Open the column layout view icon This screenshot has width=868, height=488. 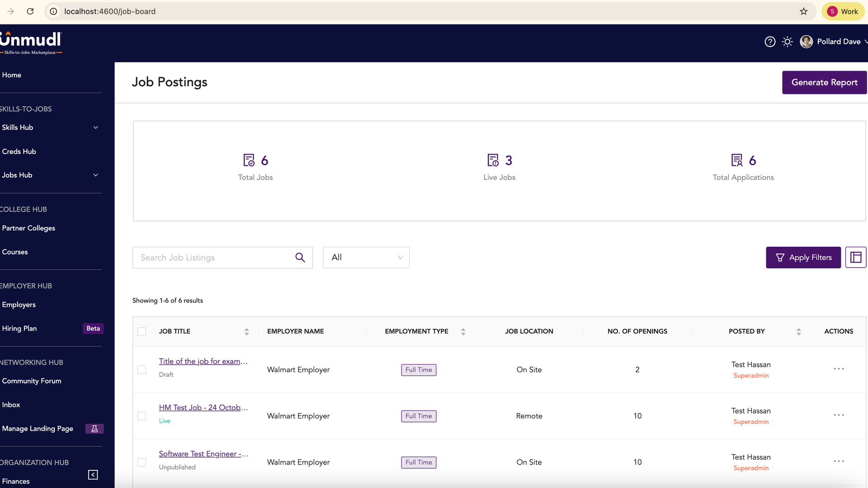[x=855, y=258]
